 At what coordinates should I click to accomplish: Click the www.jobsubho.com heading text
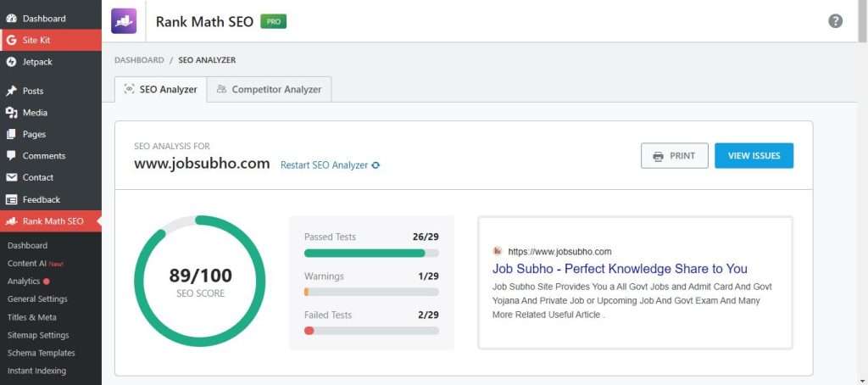point(202,164)
